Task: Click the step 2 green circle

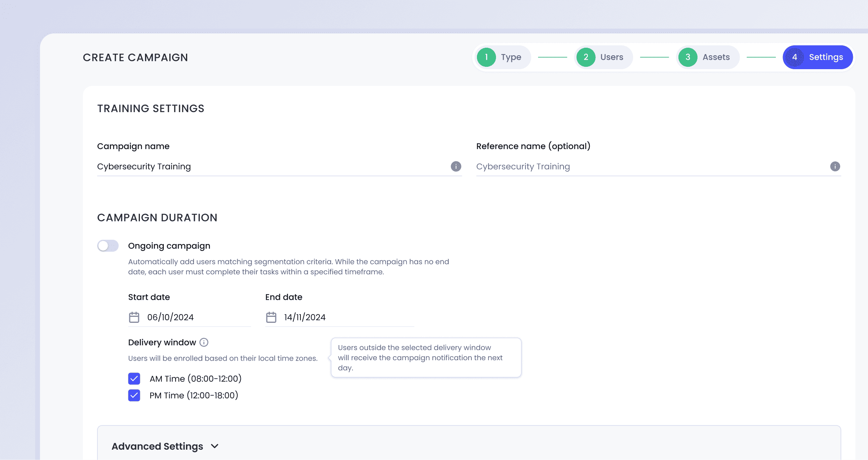Action: point(586,57)
